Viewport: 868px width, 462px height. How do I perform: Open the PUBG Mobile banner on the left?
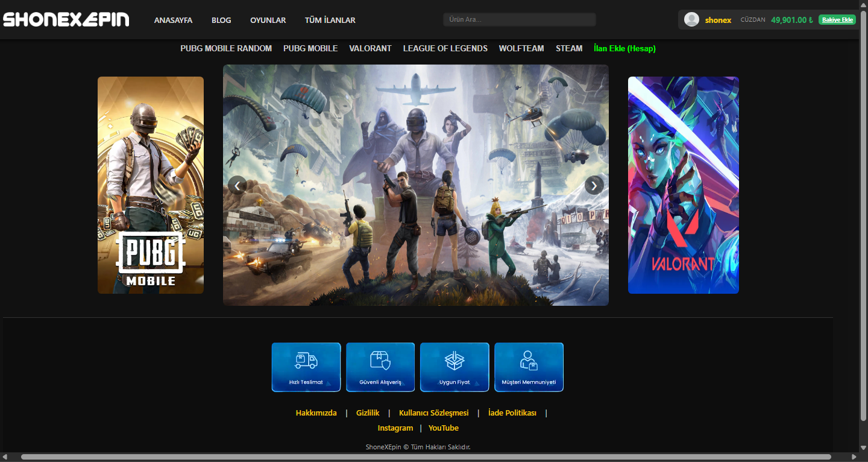[151, 185]
